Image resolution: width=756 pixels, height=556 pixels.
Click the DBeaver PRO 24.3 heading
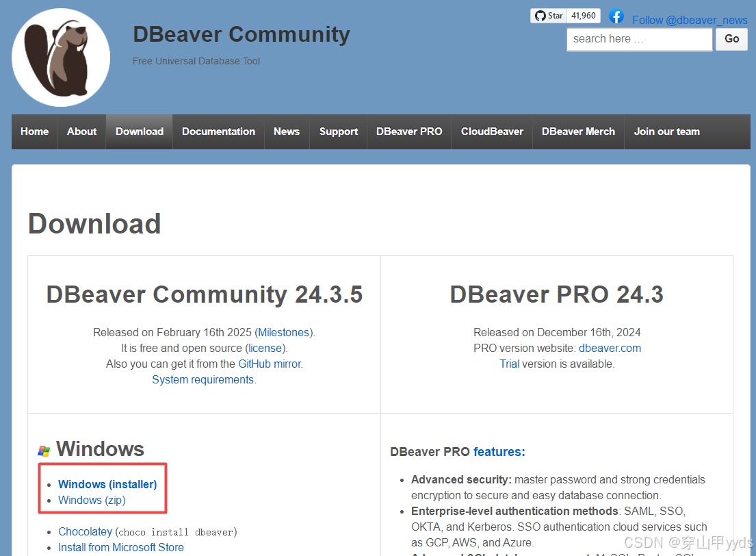[557, 294]
